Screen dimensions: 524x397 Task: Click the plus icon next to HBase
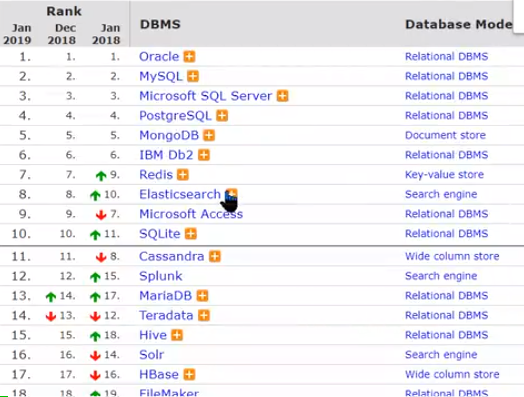[189, 374]
